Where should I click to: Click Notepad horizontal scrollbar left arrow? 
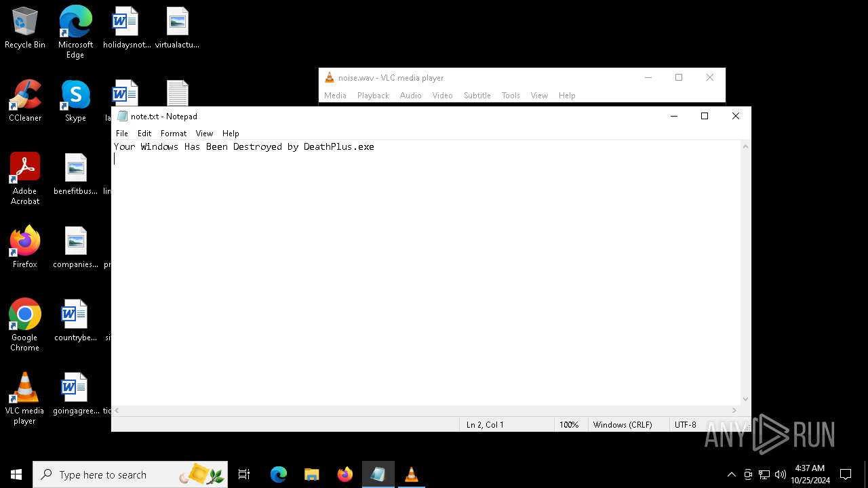tap(117, 410)
